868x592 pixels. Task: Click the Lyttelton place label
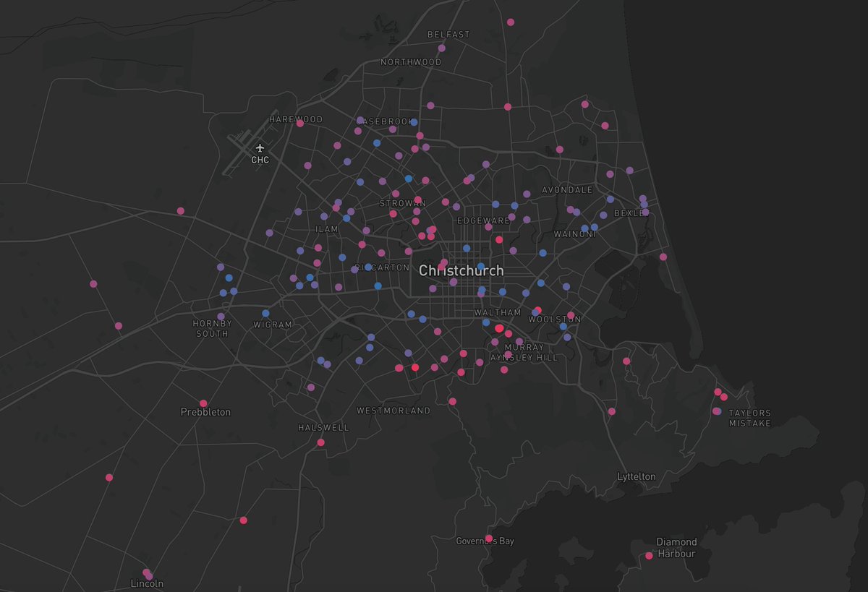coord(637,477)
